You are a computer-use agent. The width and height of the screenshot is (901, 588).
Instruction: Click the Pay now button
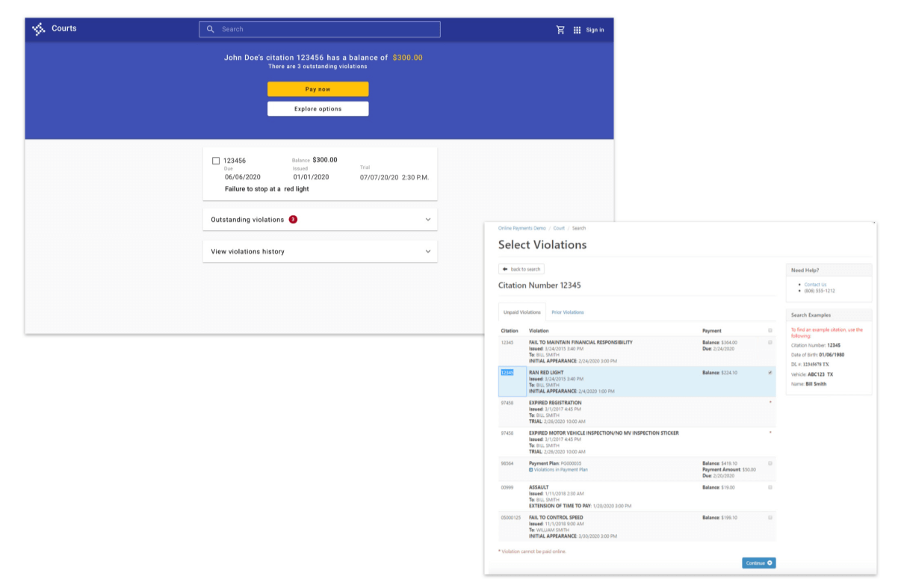point(318,89)
